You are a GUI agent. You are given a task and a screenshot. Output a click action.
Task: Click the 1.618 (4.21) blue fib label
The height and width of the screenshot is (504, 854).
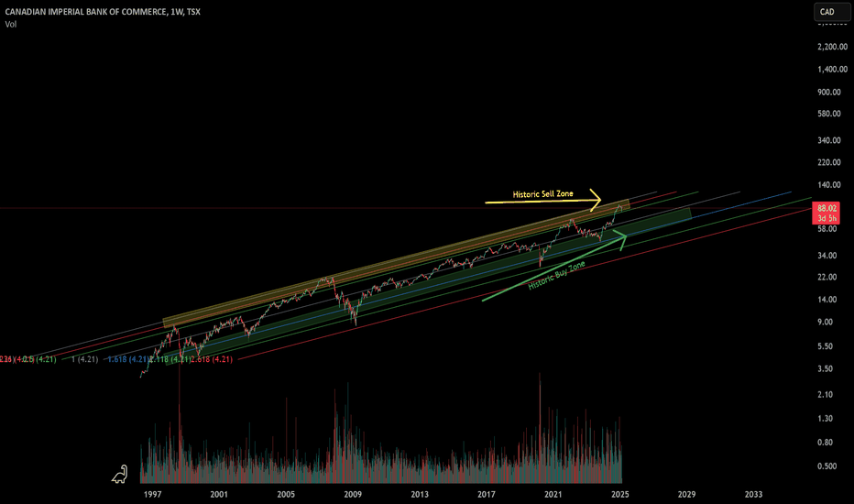click(127, 359)
